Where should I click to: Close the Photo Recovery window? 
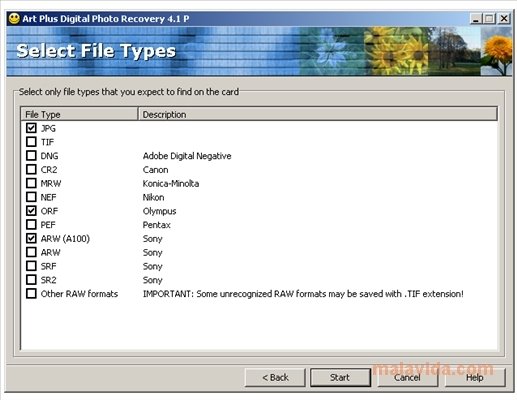coord(504,18)
